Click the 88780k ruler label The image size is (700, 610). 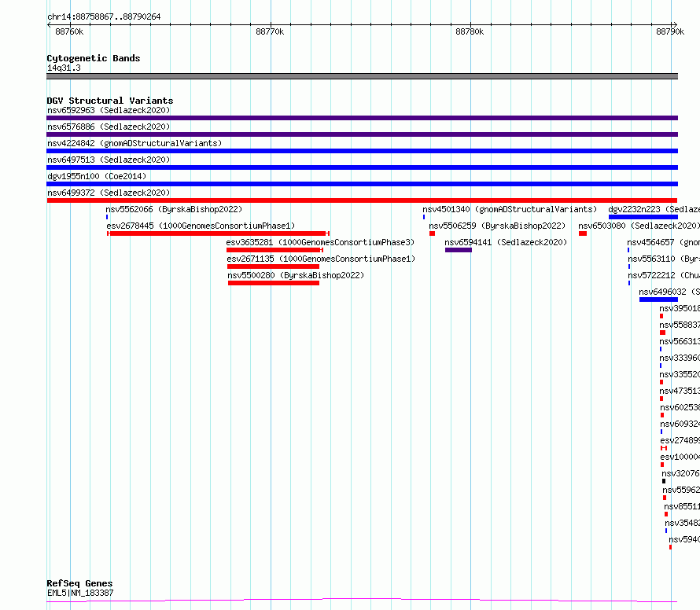470,31
